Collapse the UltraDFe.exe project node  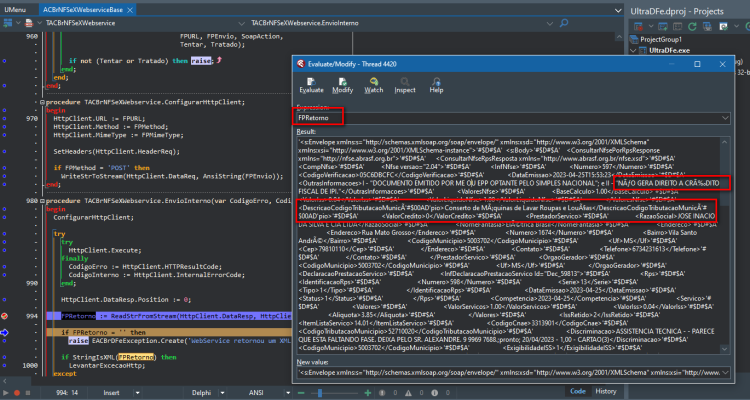tap(633, 50)
